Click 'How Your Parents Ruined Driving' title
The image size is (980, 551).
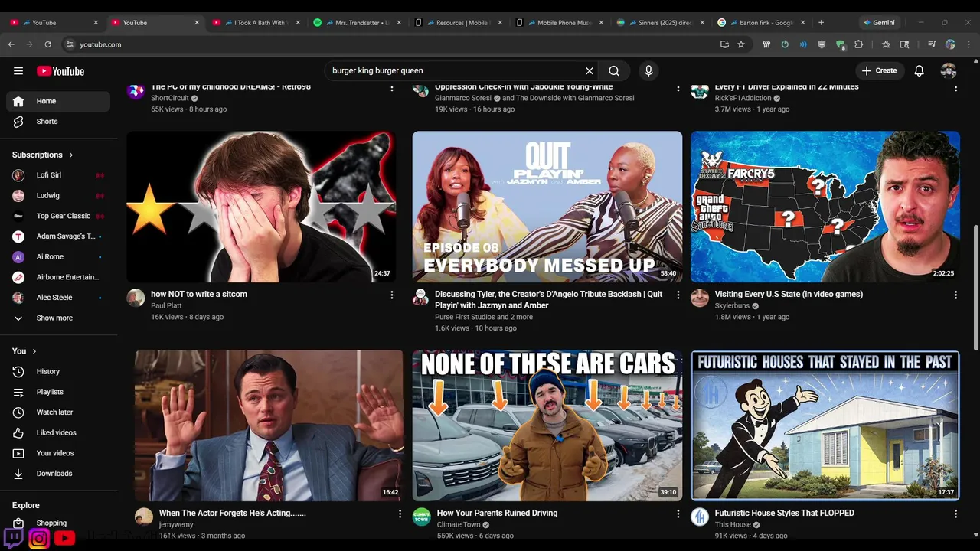pos(497,513)
